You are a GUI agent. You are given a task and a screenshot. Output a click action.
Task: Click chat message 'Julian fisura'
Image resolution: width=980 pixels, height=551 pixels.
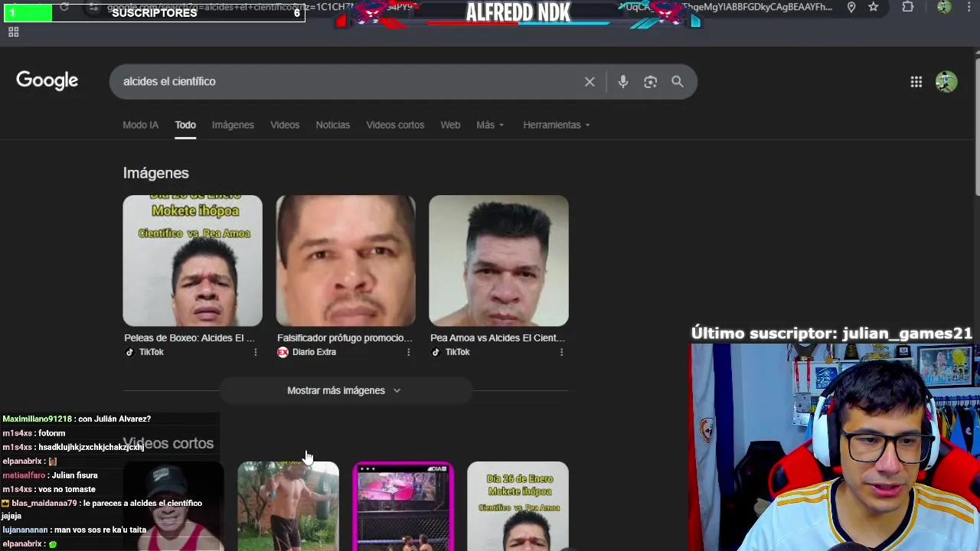coord(74,475)
